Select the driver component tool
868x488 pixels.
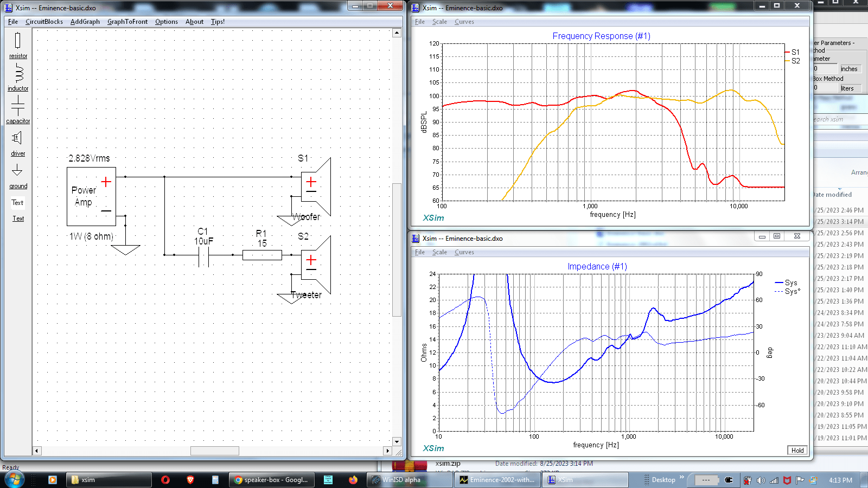tap(18, 143)
